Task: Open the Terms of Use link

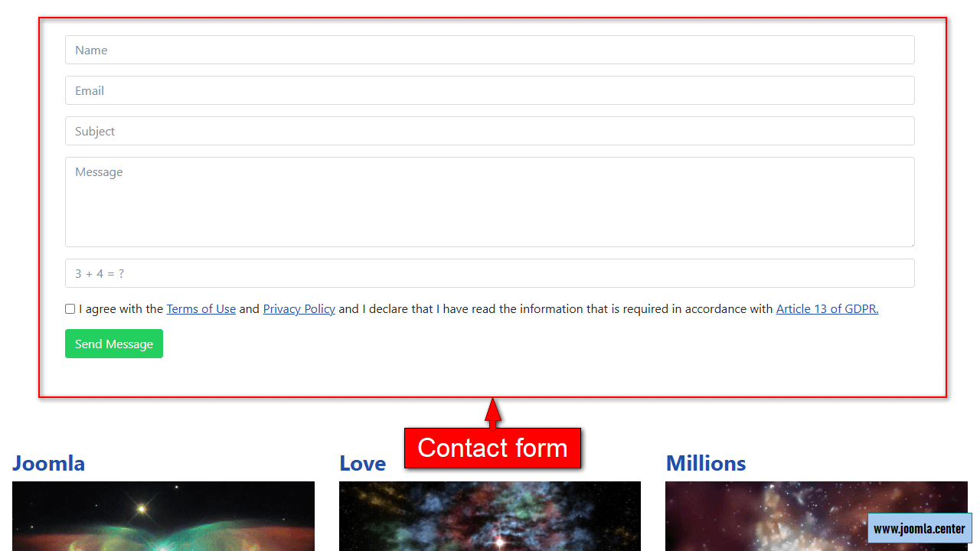Action: (201, 309)
